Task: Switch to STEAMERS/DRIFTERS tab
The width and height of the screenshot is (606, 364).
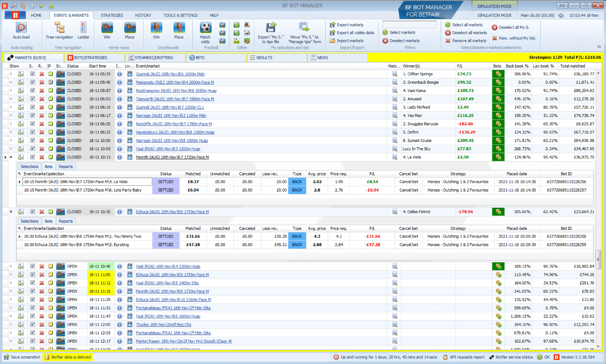Action: pos(155,58)
